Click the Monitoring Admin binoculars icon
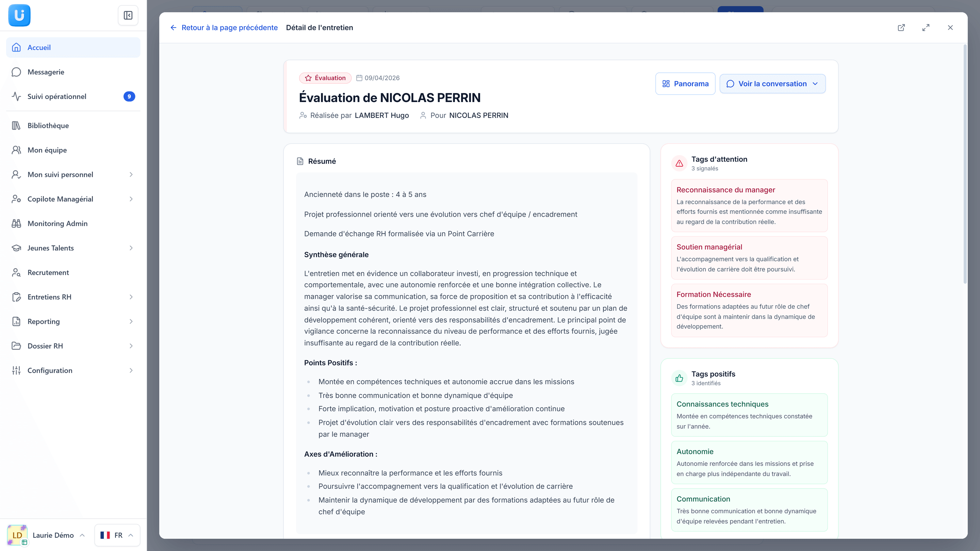 point(16,223)
